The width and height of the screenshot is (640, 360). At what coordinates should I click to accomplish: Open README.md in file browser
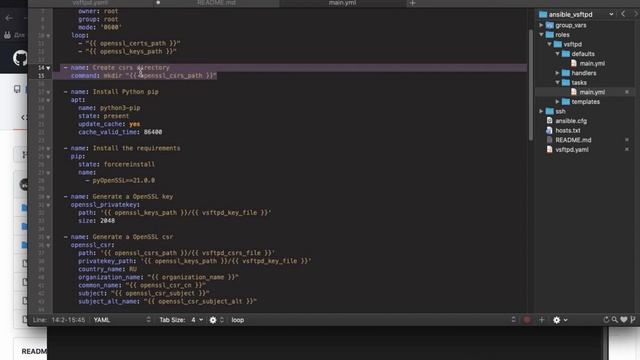pos(573,140)
